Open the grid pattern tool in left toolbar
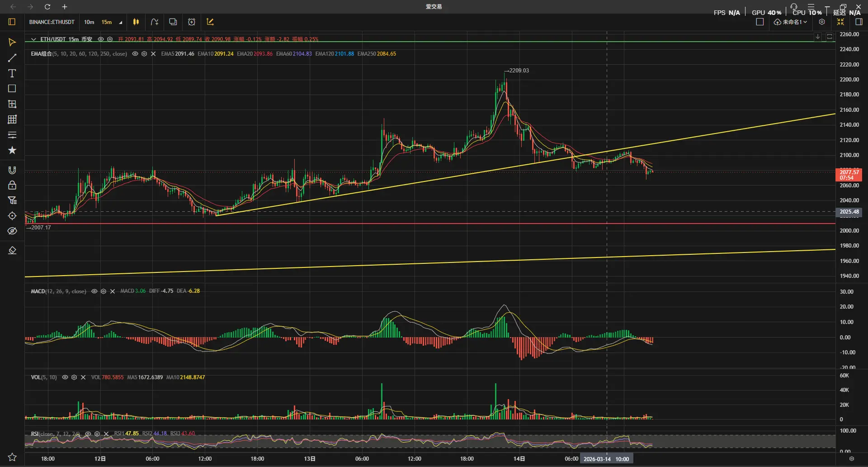The height and width of the screenshot is (467, 868). coord(12,119)
